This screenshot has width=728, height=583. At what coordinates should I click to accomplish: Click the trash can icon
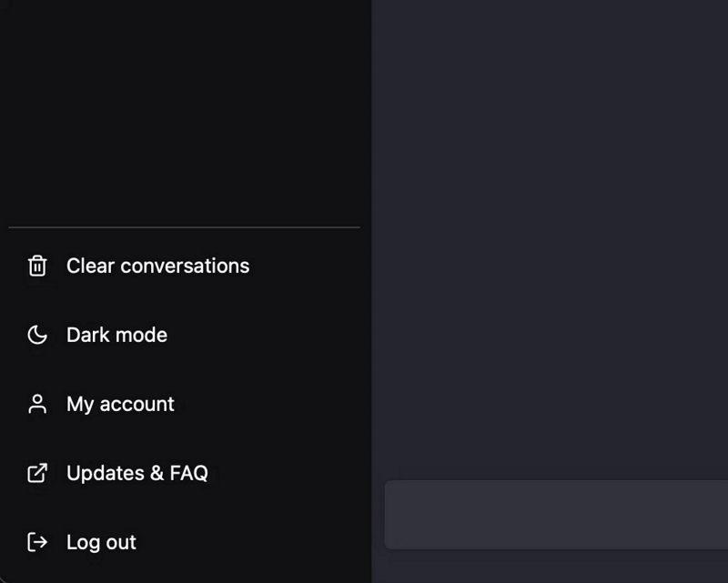37,266
